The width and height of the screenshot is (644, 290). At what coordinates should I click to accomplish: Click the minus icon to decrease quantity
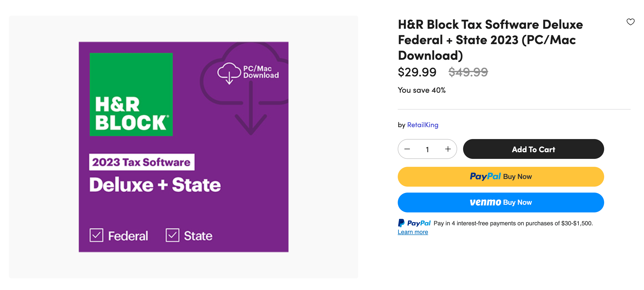pos(407,149)
